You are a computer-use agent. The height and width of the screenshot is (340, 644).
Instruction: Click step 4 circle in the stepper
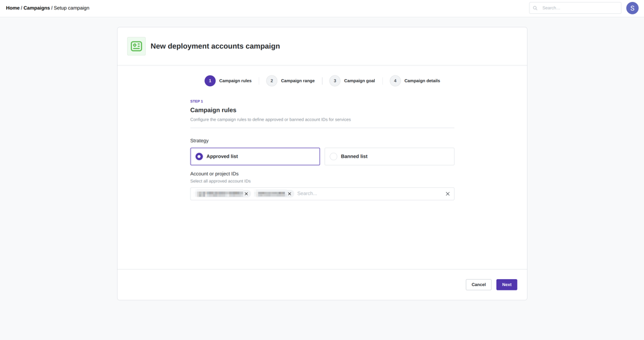pos(395,81)
